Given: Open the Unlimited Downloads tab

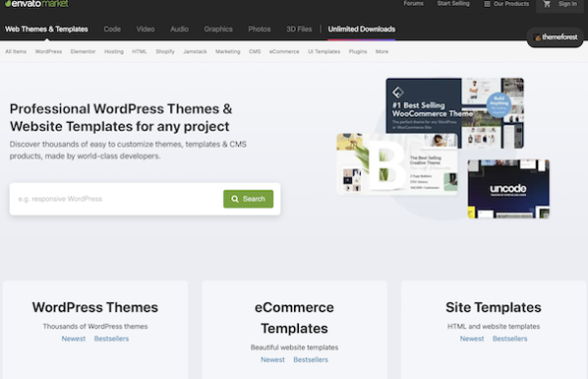Looking at the screenshot, I should [362, 29].
